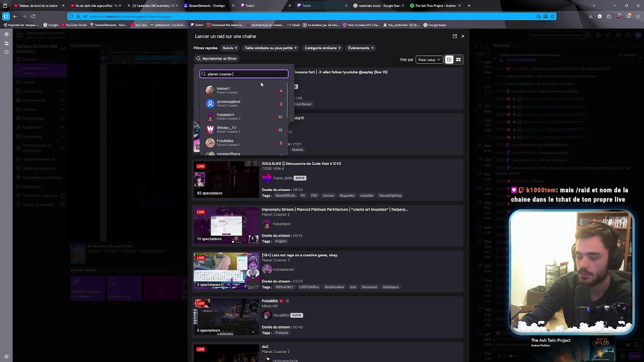
Task: Click Fraubbles avatar icon
Action: pyautogui.click(x=210, y=142)
